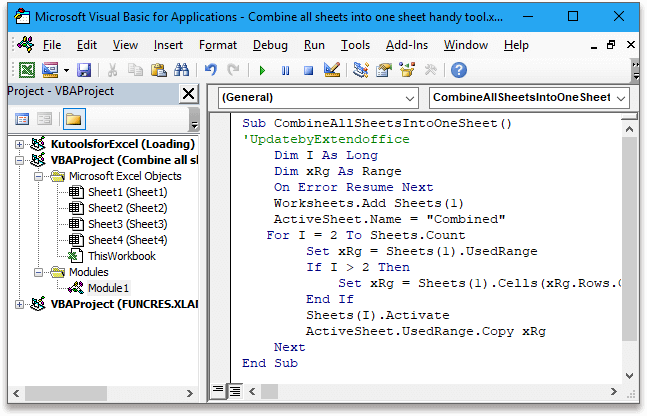
Task: Click code window horizontal scroll right arrow
Action: (x=614, y=391)
